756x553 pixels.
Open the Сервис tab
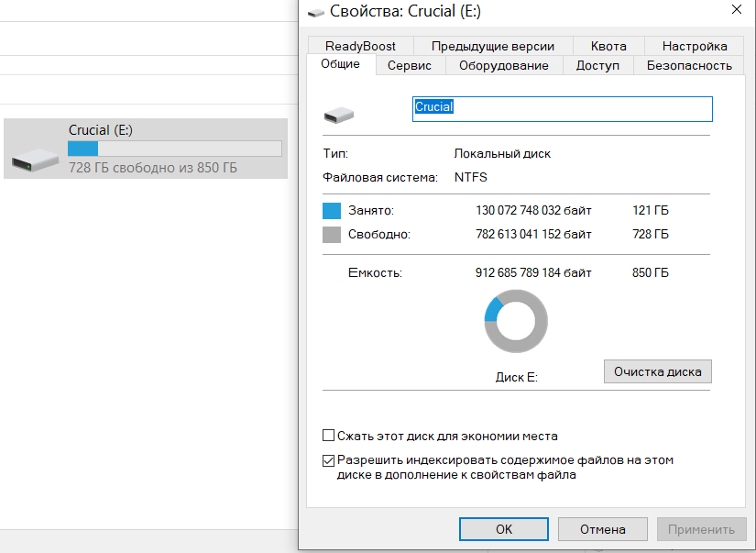pos(410,66)
